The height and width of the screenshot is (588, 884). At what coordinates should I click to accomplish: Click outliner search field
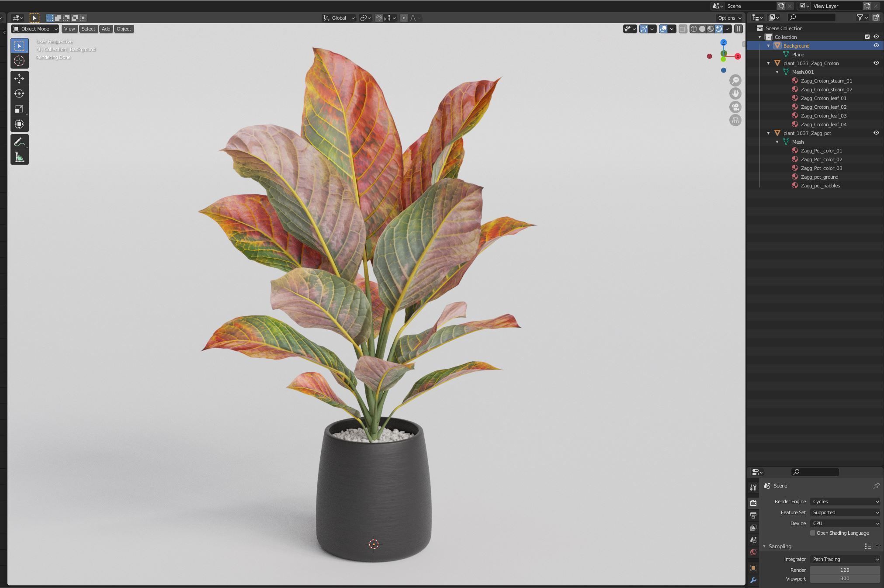tap(811, 17)
